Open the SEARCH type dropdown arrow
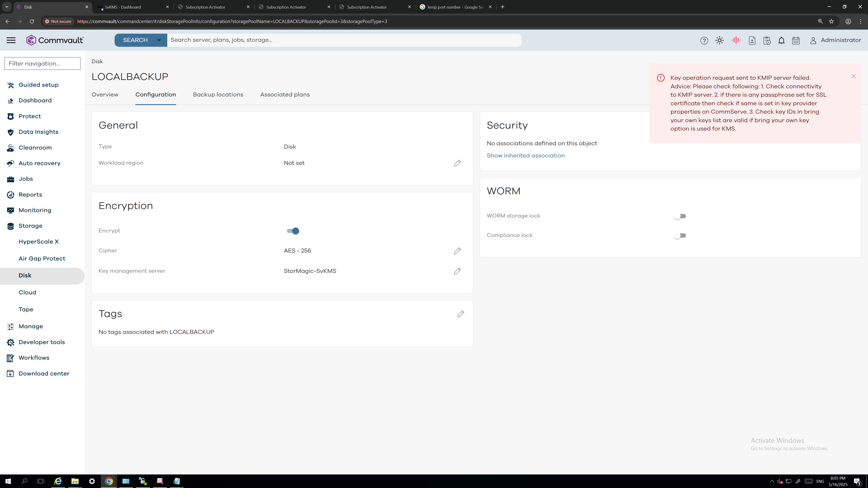This screenshot has width=868, height=488. (x=159, y=40)
